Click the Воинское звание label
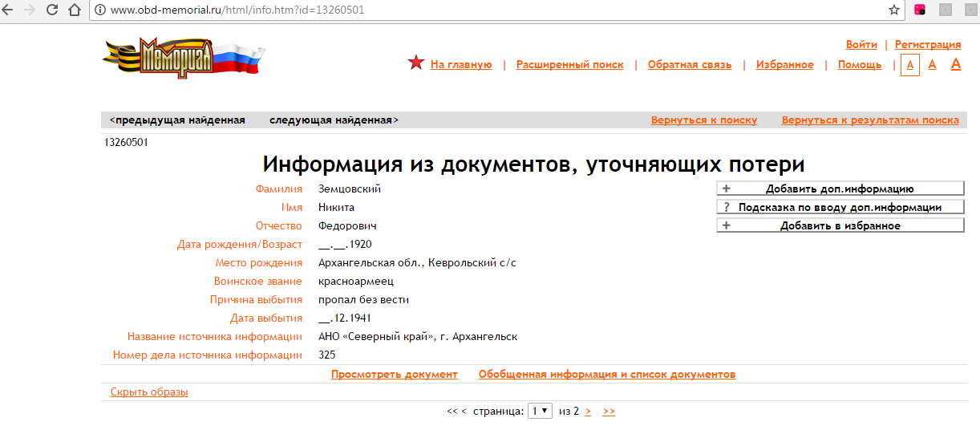Image resolution: width=980 pixels, height=430 pixels. pos(258,282)
